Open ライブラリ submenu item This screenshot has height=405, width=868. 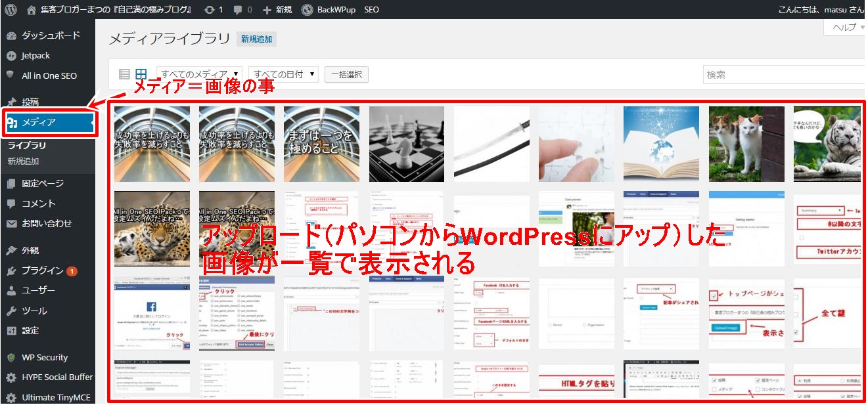[26, 146]
